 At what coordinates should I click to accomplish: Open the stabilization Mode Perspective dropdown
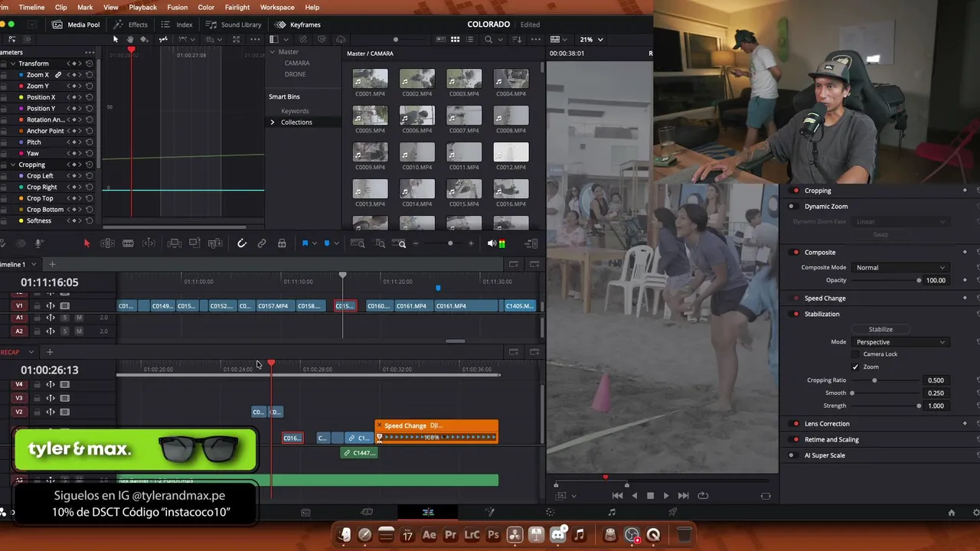[x=900, y=342]
